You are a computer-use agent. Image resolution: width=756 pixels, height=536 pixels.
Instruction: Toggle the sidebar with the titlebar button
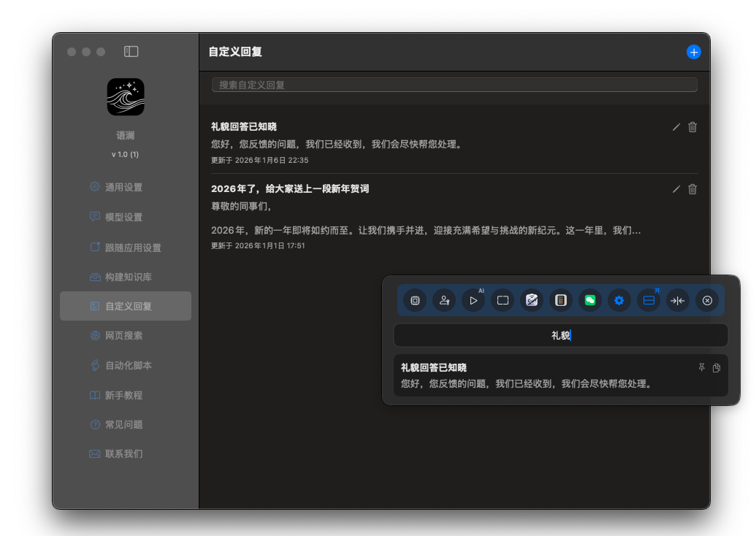point(131,52)
